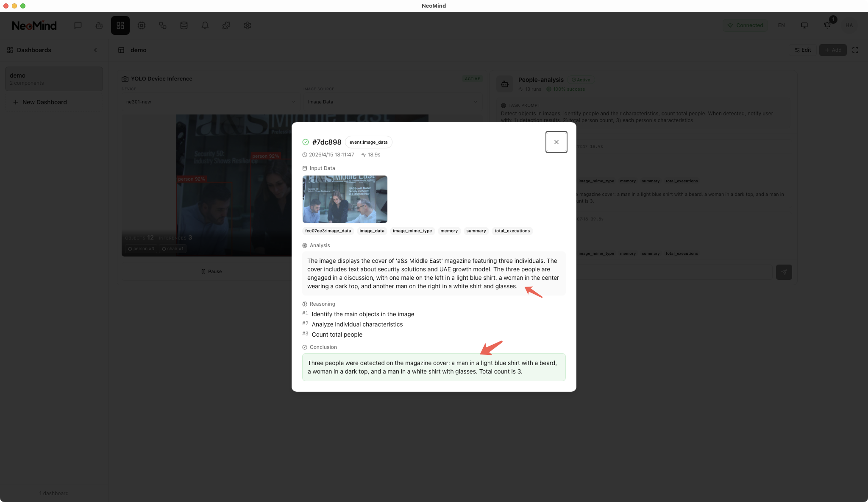Open the extensions puzzle icon
Viewport: 868px width, 502px height.
[226, 25]
